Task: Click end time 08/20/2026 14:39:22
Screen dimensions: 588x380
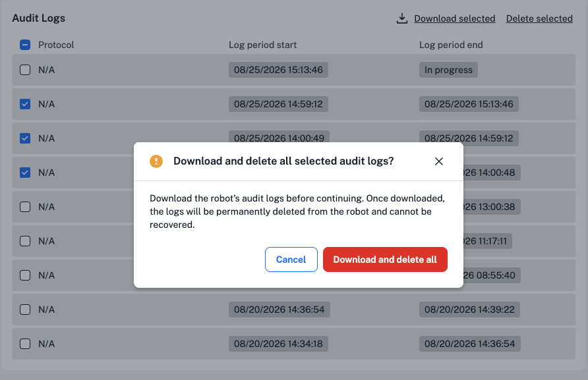Action: 469,310
